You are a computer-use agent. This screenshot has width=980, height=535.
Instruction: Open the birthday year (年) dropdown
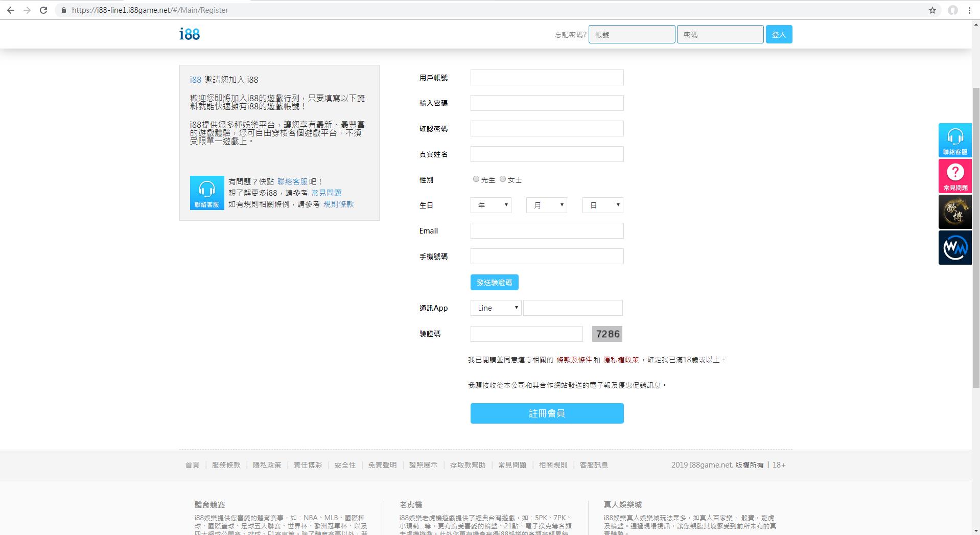[x=491, y=205]
